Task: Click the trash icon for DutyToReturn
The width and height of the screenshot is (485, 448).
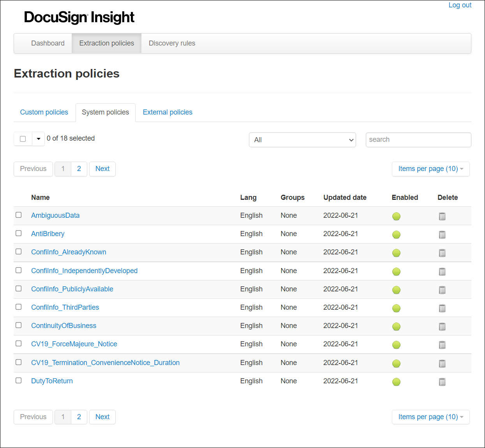Action: [442, 382]
